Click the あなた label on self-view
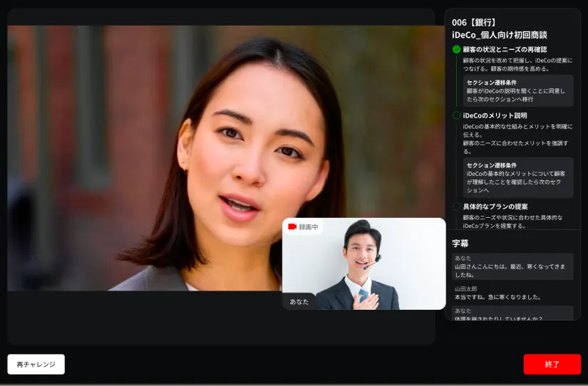The image size is (588, 386). pos(299,302)
